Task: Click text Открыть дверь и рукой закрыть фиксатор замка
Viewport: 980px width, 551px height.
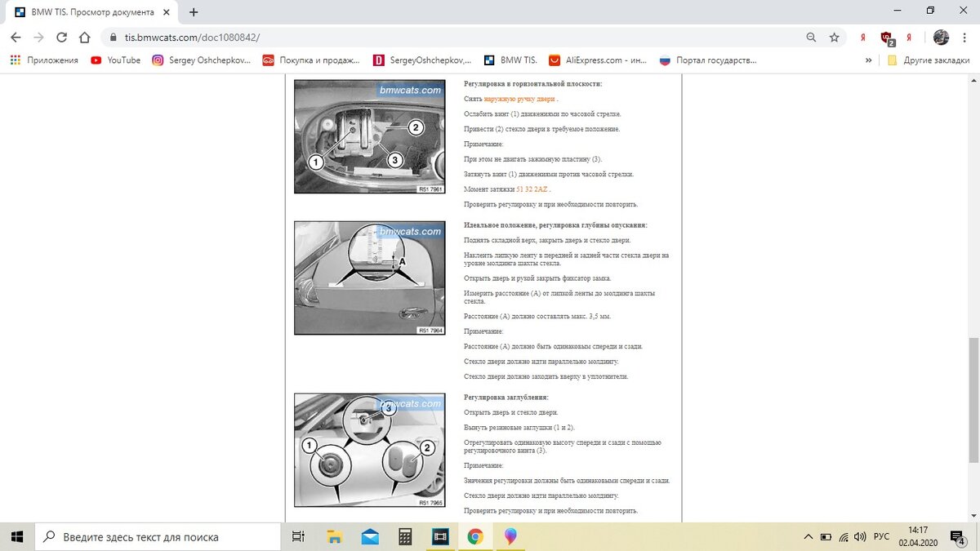Action: coord(537,278)
